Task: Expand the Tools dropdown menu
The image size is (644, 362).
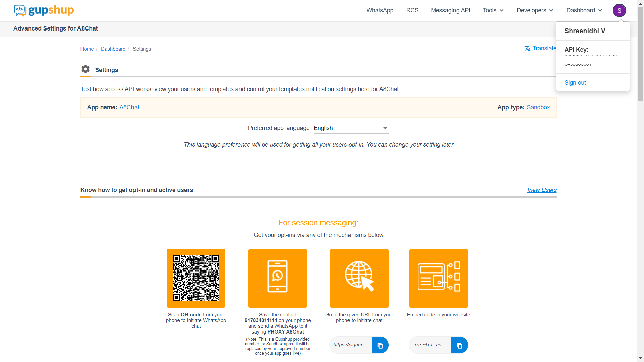Action: point(493,10)
